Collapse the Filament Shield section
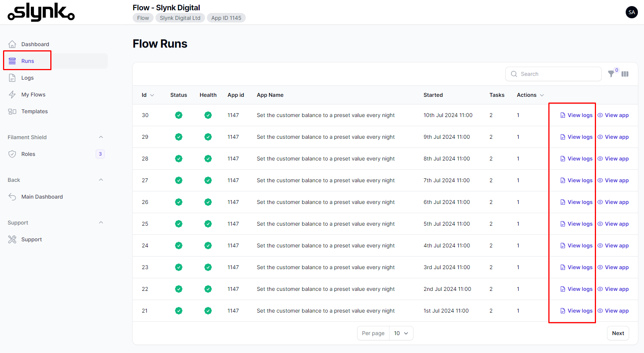This screenshot has height=353, width=644. (x=101, y=137)
